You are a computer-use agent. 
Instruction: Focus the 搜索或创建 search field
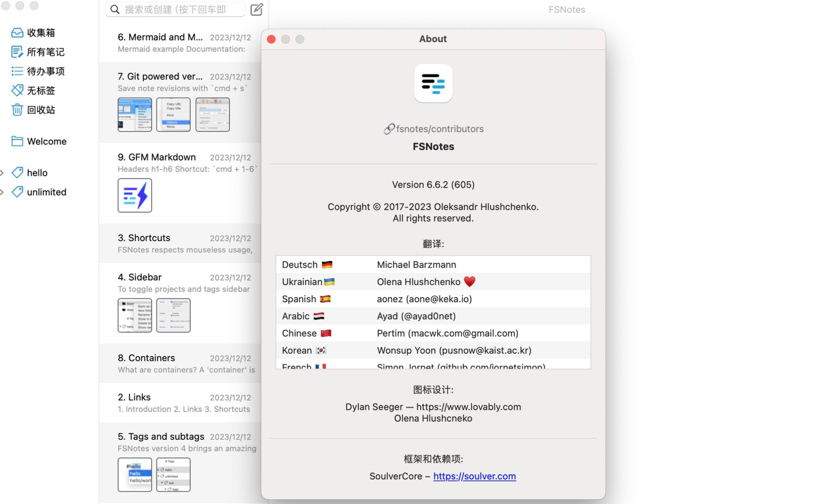point(175,9)
